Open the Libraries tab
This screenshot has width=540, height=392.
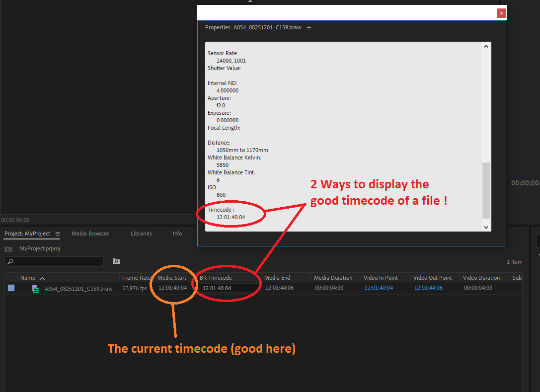[x=141, y=234]
